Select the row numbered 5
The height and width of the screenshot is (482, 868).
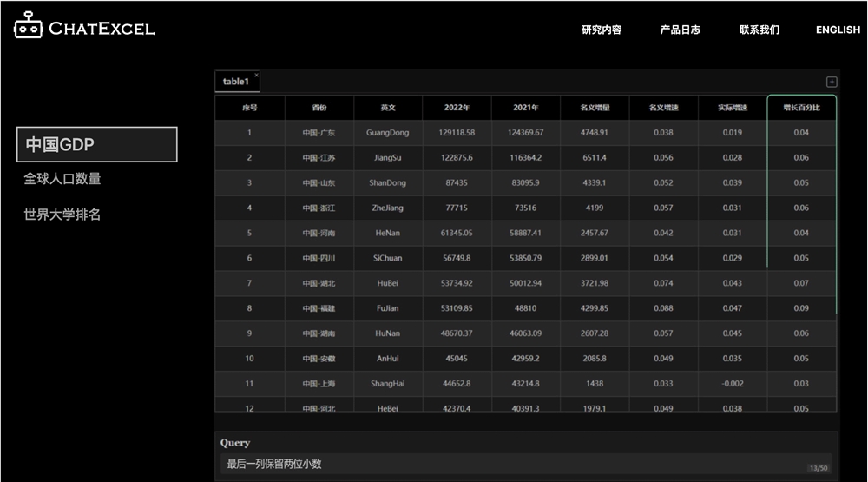point(250,234)
